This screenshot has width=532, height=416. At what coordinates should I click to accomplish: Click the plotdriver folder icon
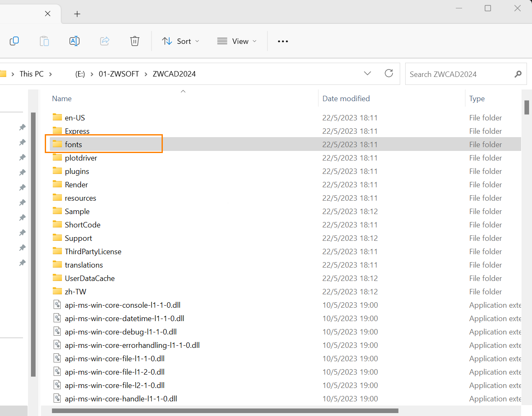pos(57,158)
